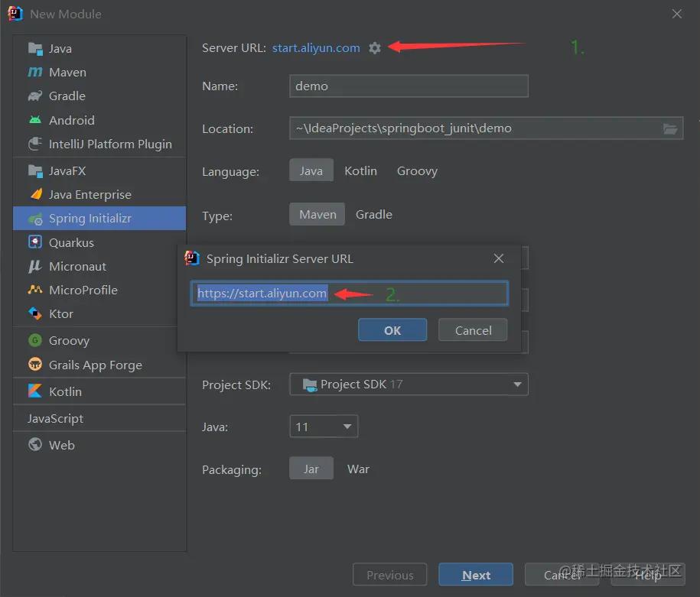Select War packaging

pos(359,469)
